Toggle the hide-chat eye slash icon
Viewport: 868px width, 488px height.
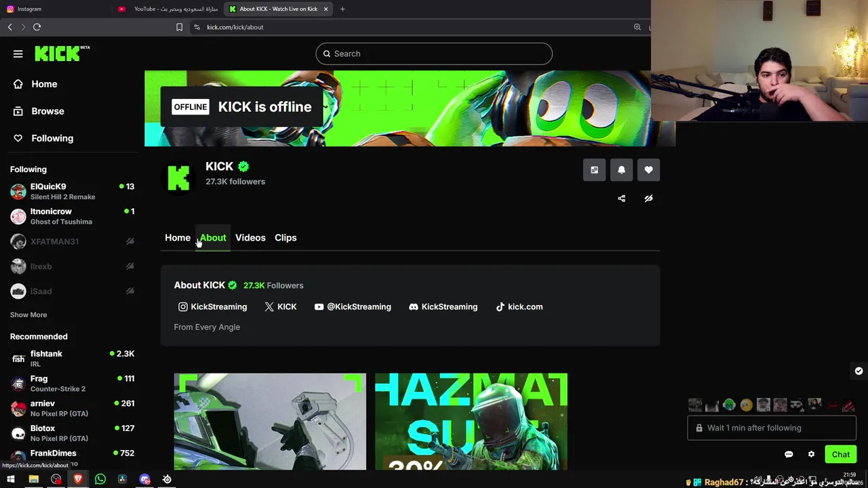[x=649, y=199]
